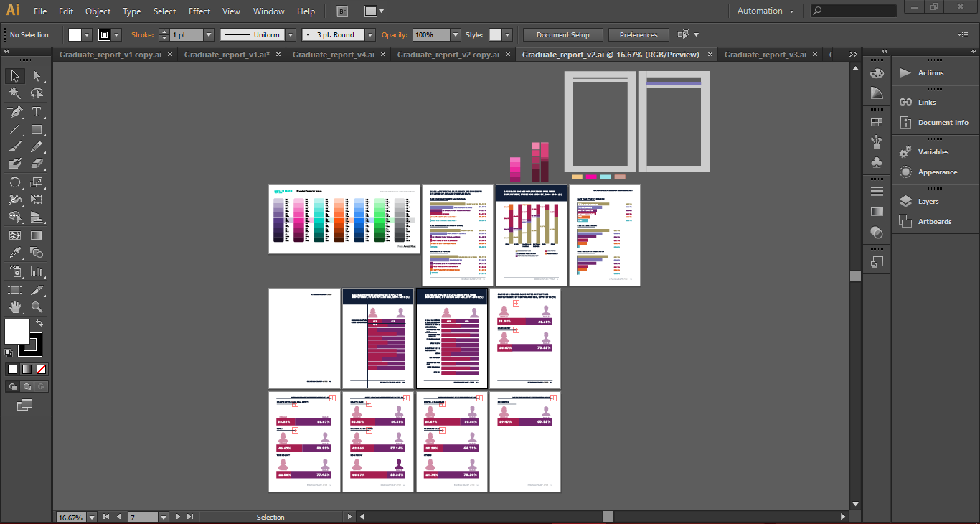
Task: Click the artboard number field
Action: coord(142,517)
